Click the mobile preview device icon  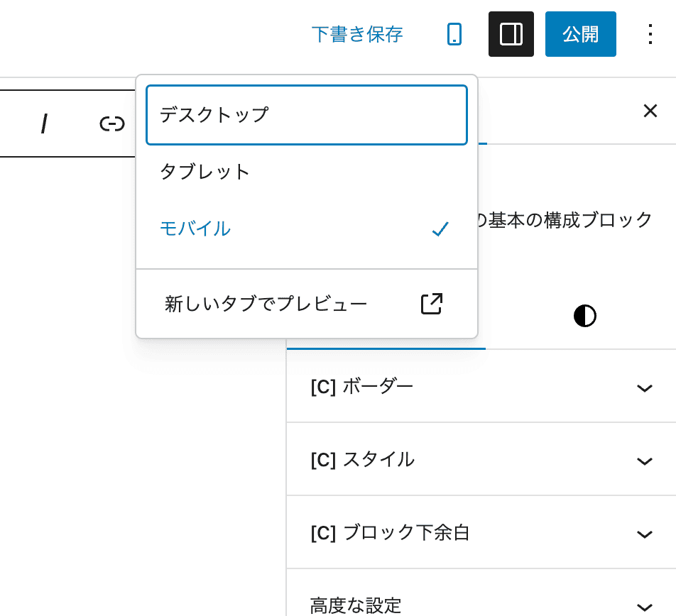(x=454, y=33)
